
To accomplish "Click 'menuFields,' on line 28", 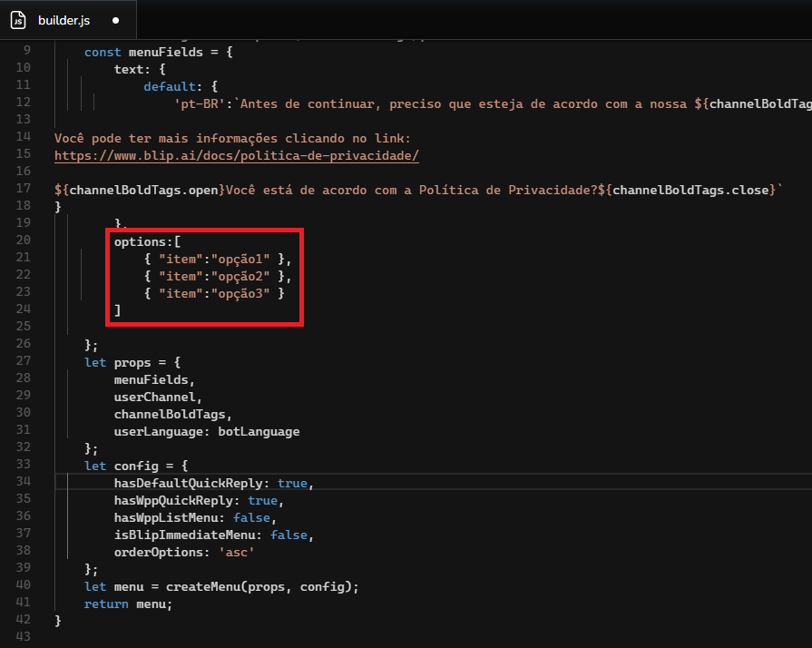I will (x=154, y=379).
